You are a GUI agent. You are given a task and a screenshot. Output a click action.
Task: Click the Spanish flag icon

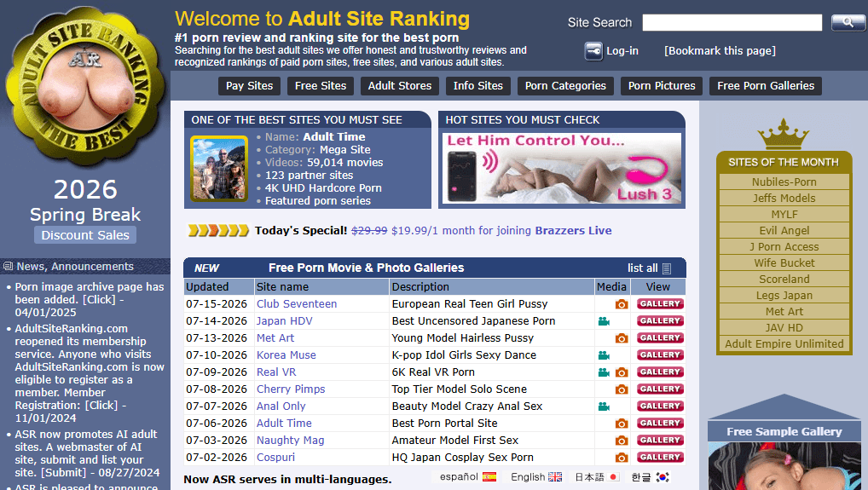coord(489,476)
